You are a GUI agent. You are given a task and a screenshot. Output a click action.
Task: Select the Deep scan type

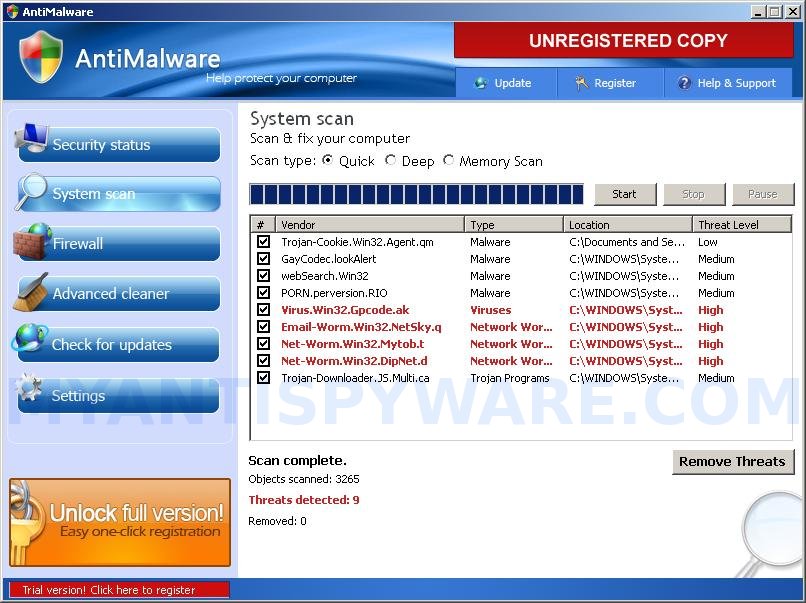390,160
